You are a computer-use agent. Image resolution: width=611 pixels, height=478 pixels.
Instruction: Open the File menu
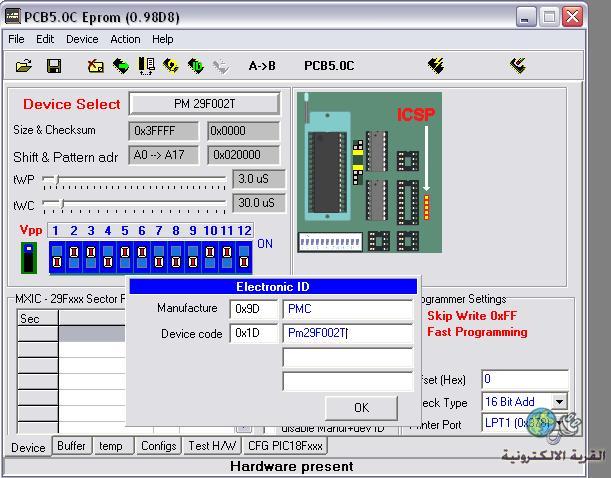click(x=16, y=39)
